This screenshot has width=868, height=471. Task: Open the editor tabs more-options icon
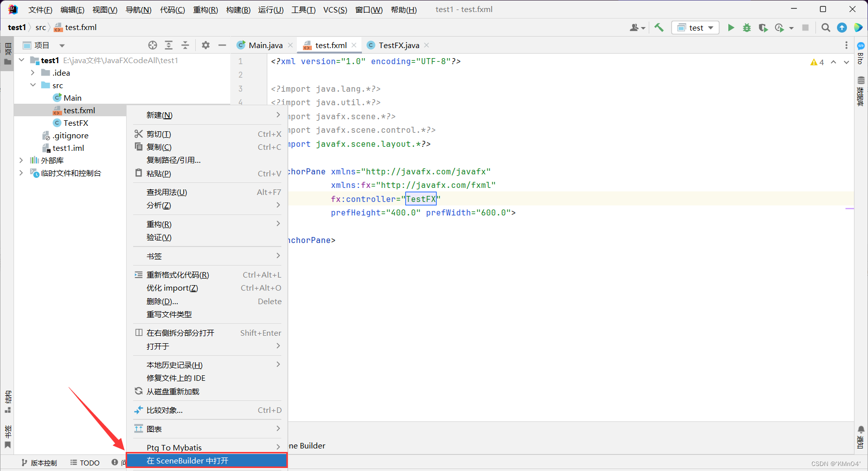coord(846,45)
